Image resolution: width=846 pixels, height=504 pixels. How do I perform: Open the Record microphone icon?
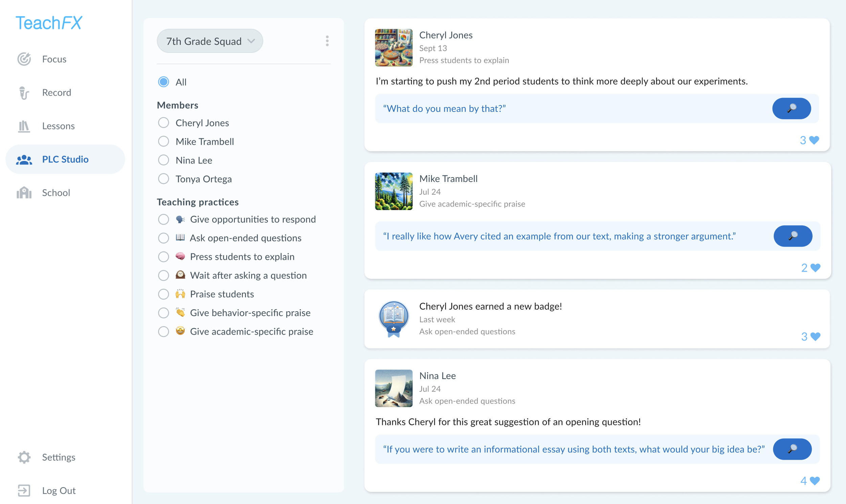pos(24,92)
